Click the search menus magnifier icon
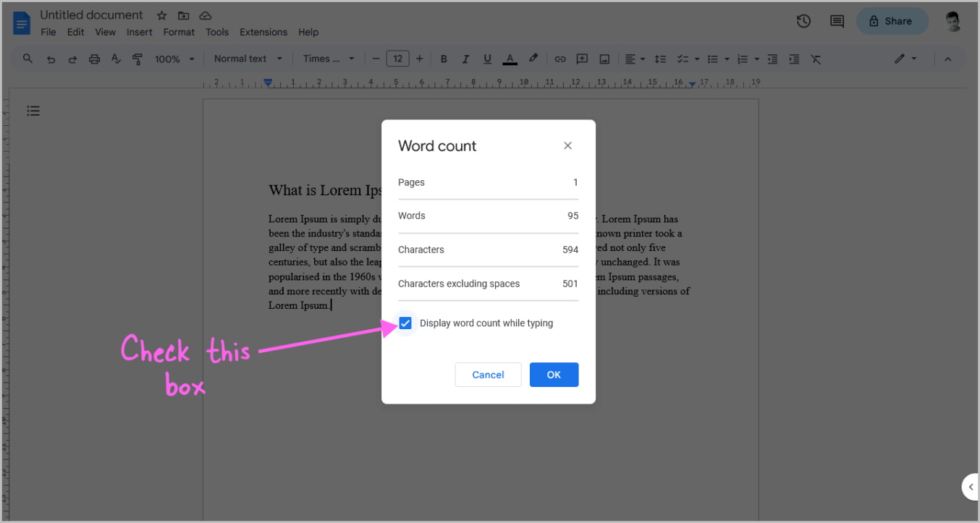 (28, 59)
